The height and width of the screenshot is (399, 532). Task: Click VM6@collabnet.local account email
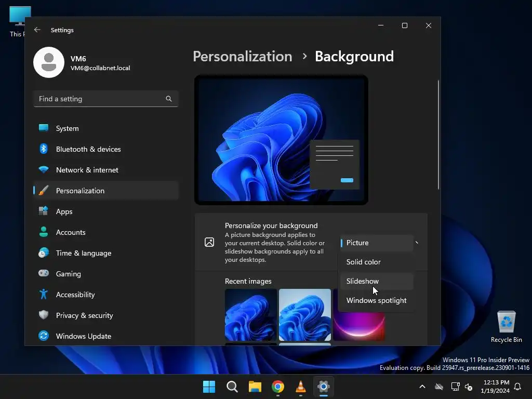tap(100, 68)
